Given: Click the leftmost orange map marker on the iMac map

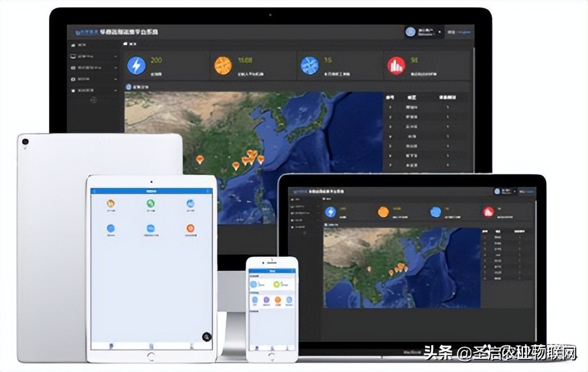Looking at the screenshot, I should pos(200,159).
